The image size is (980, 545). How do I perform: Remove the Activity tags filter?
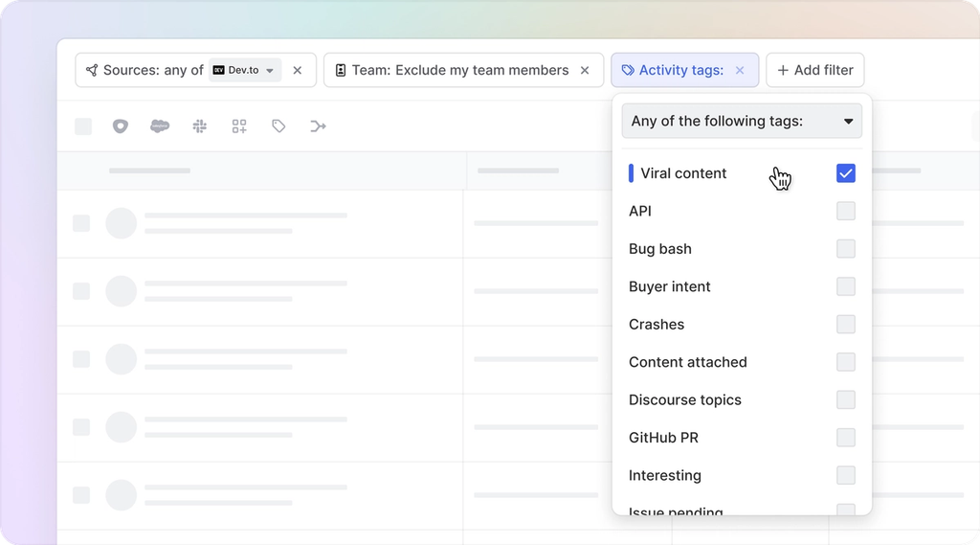[x=740, y=70]
